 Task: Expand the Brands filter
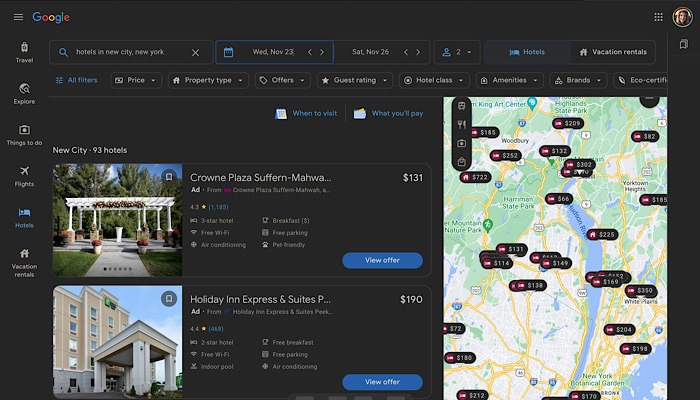579,80
